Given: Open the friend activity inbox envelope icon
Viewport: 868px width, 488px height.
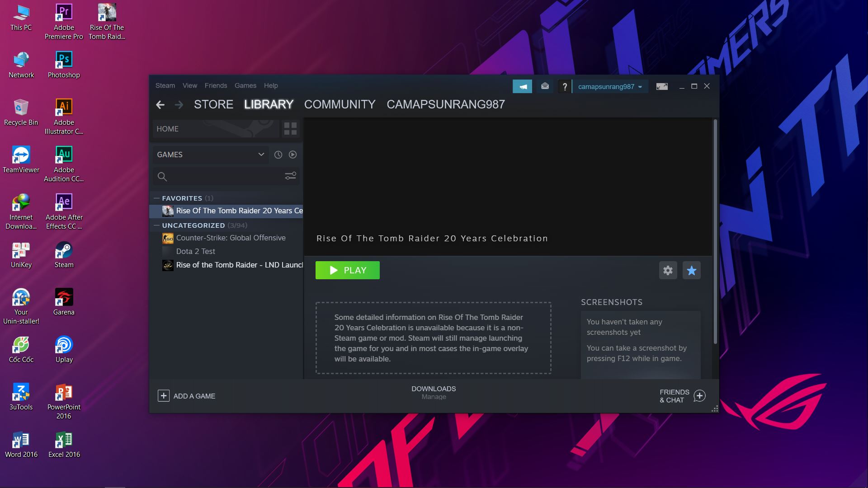Looking at the screenshot, I should pos(545,86).
